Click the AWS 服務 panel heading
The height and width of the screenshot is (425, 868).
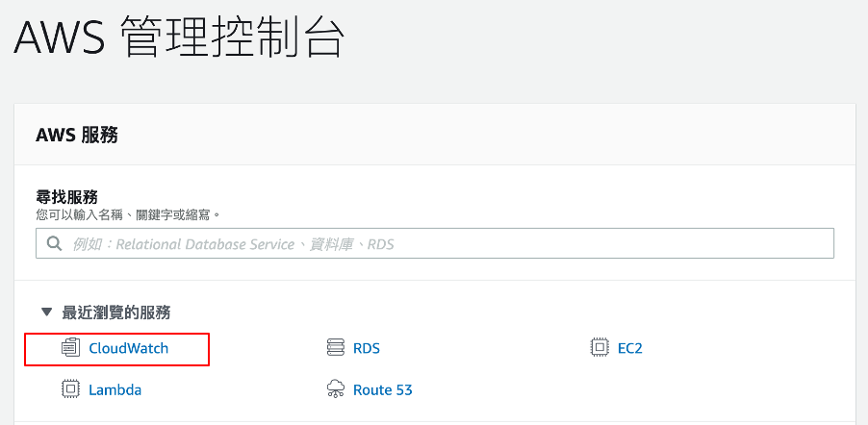[x=77, y=135]
